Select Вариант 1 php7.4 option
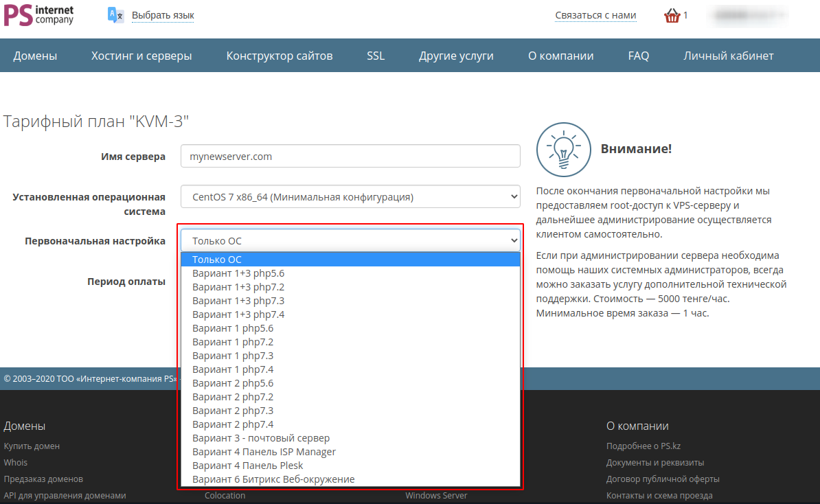820x504 pixels. 350,369
